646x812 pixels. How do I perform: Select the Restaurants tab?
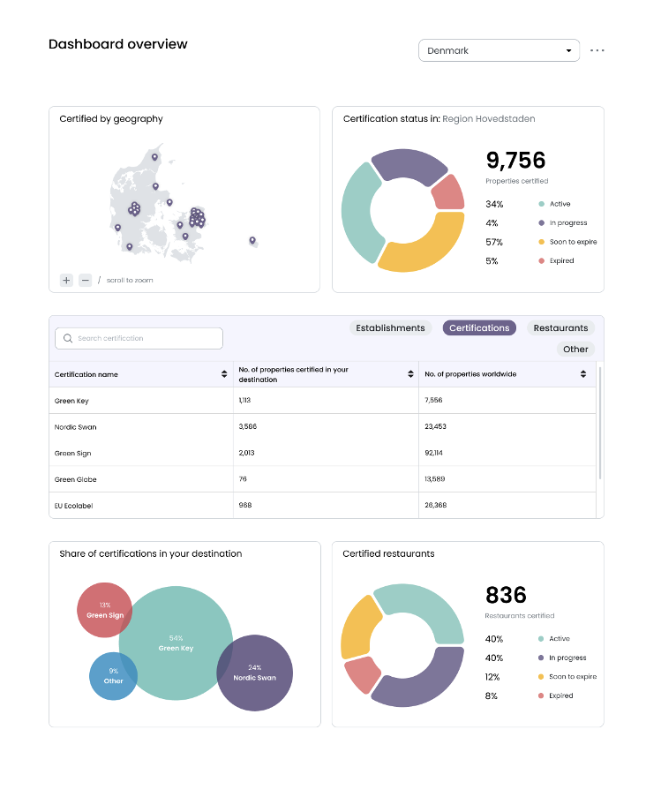(560, 327)
